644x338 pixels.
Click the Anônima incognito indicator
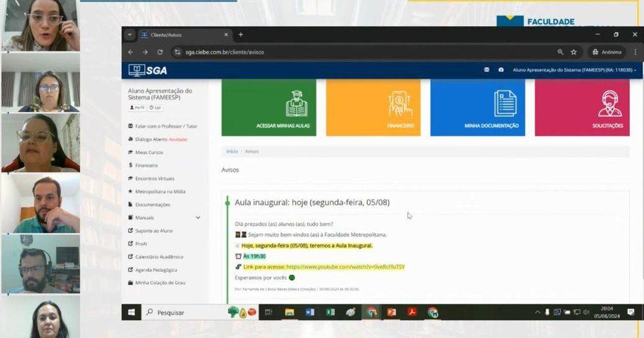606,52
